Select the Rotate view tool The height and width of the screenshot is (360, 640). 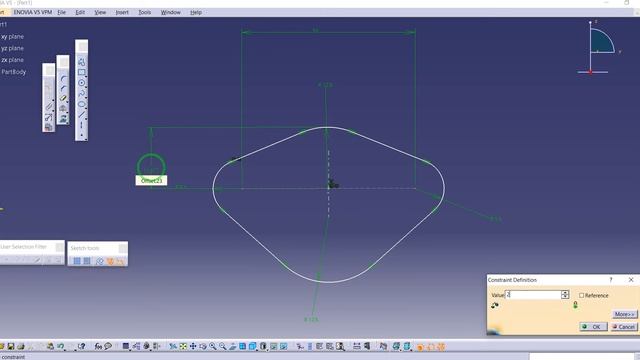point(203,347)
